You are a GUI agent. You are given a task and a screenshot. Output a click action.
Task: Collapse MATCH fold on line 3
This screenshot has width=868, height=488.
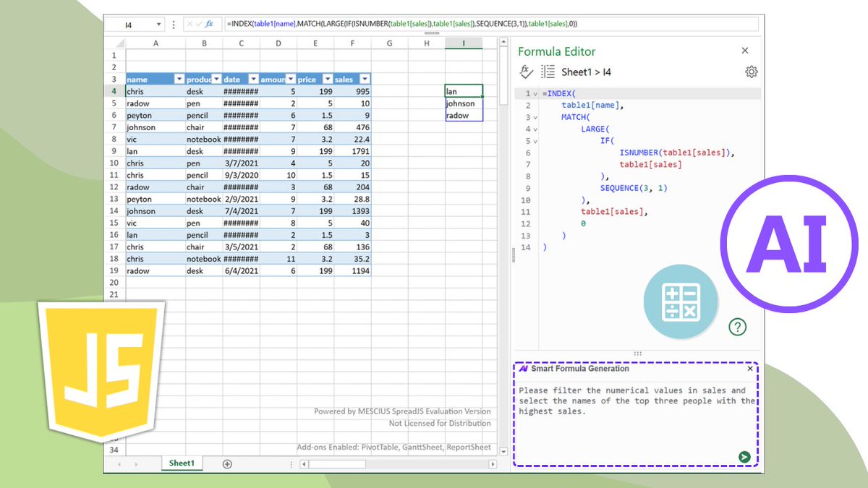535,118
